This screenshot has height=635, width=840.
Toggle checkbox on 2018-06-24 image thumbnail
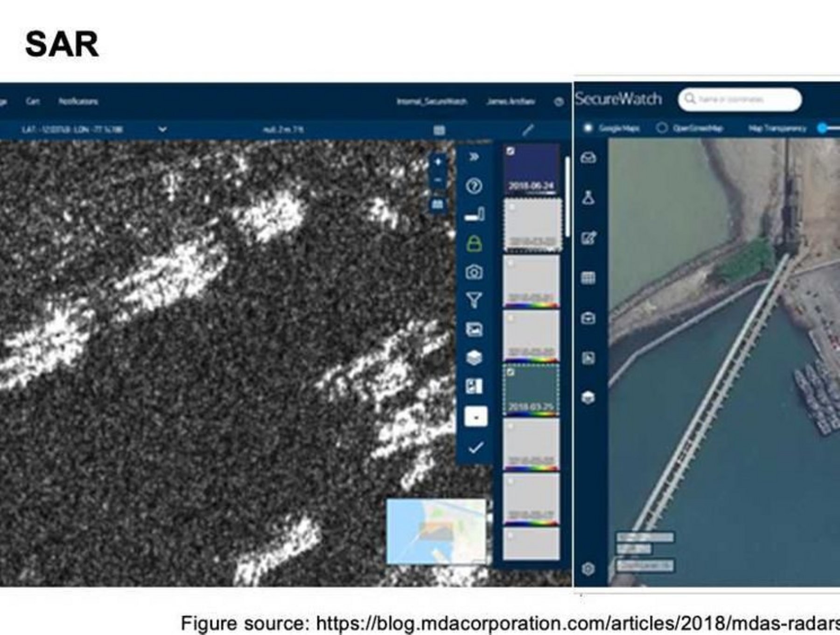pyautogui.click(x=511, y=151)
